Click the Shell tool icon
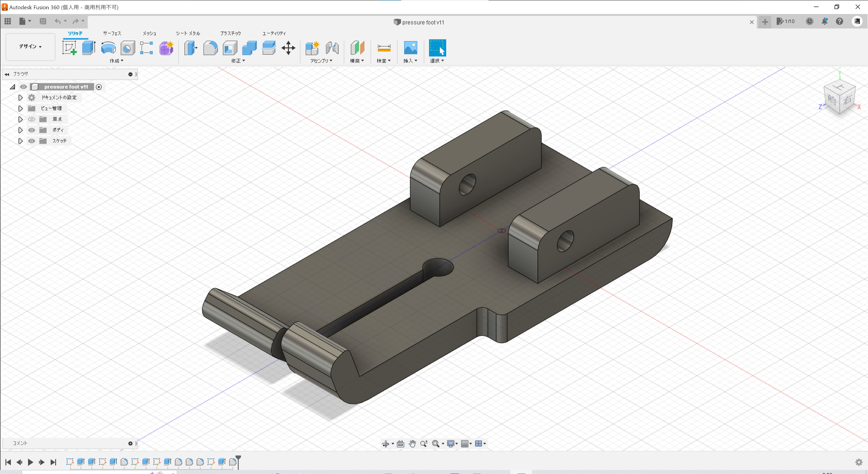 point(230,48)
